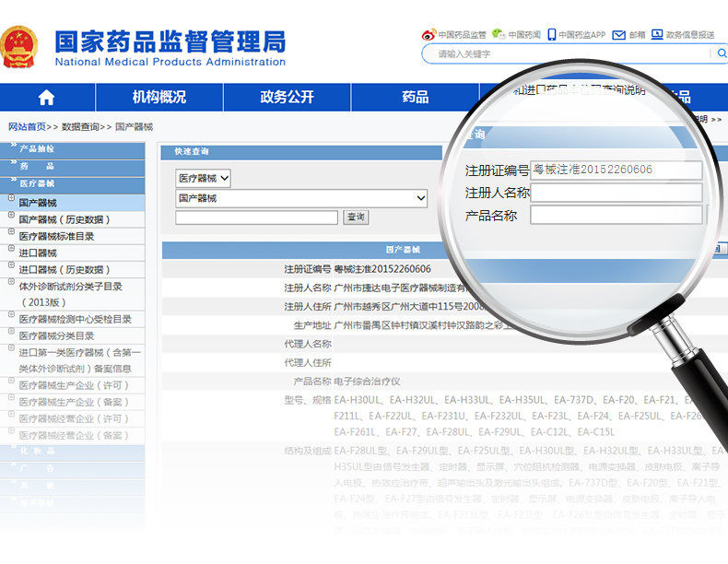Screen dimensions: 728x564
Task: Open the 医疗器械 category dropdown
Action: [x=203, y=178]
